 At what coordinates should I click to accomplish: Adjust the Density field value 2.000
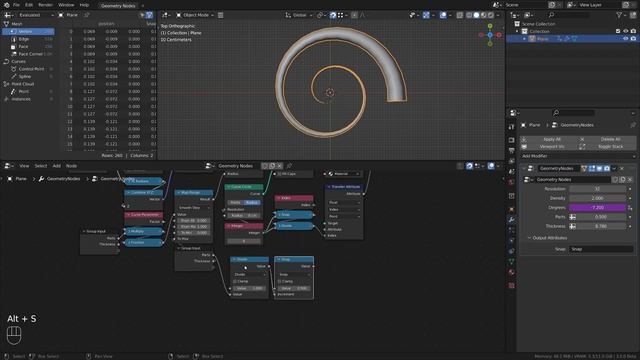(597, 198)
